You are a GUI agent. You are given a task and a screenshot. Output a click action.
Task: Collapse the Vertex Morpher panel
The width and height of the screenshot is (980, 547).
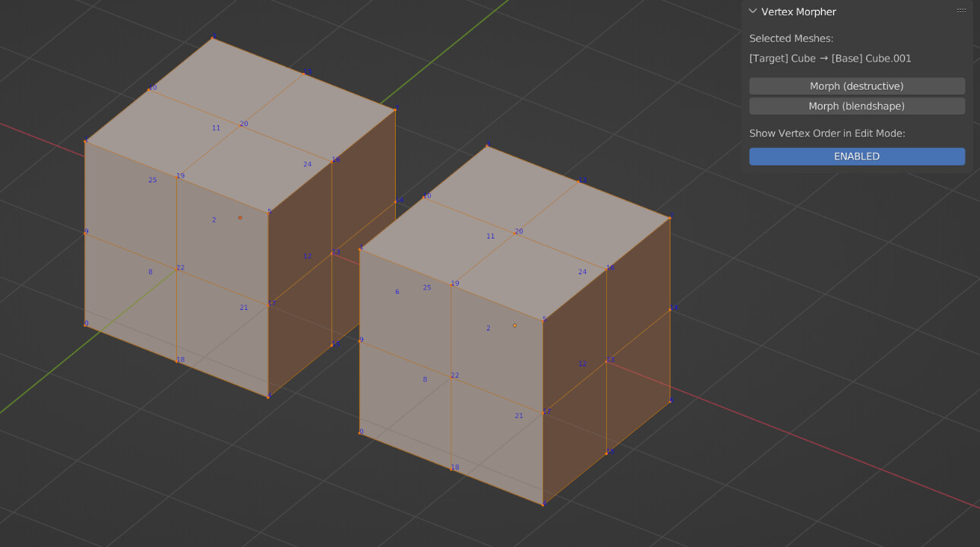click(x=753, y=11)
